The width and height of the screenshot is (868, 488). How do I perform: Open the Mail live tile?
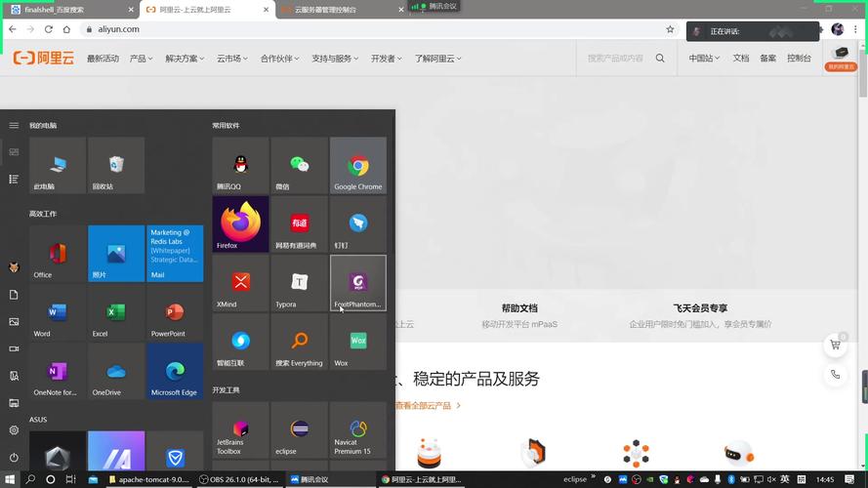coord(175,254)
